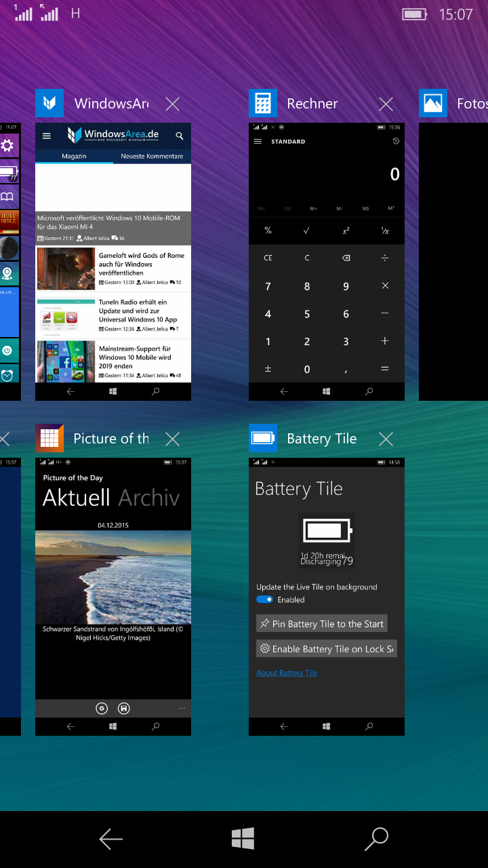Click Enable Battery Tile on Lock Screen
This screenshot has width=488, height=868.
(x=327, y=649)
